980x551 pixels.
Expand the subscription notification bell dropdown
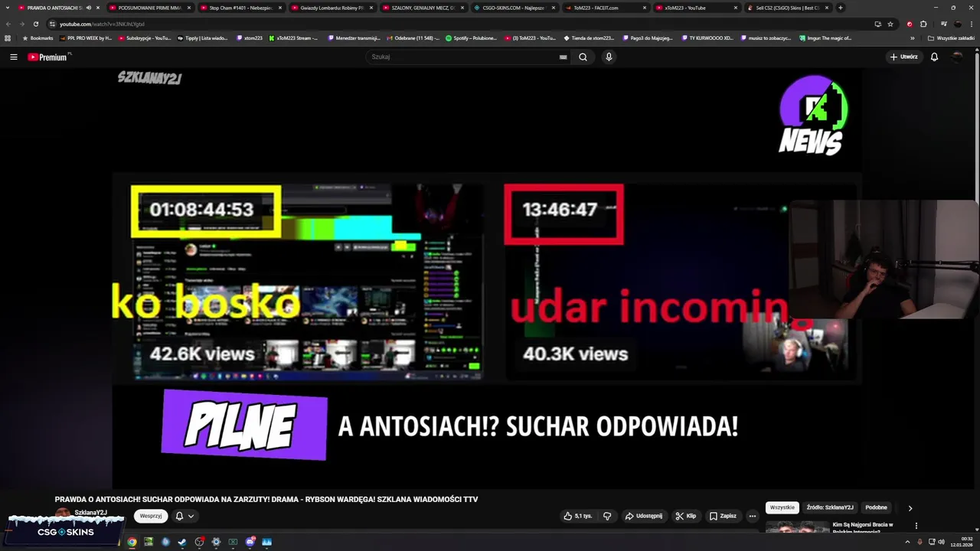[185, 516]
